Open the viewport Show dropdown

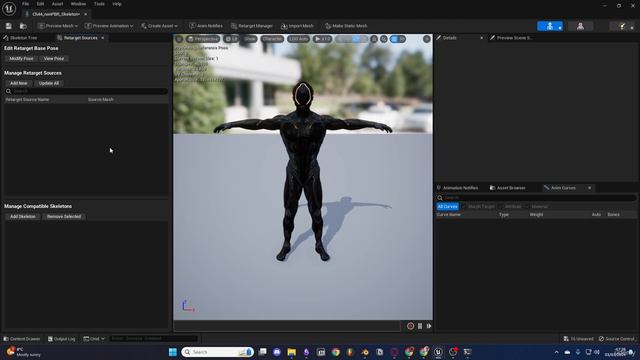pyautogui.click(x=250, y=39)
